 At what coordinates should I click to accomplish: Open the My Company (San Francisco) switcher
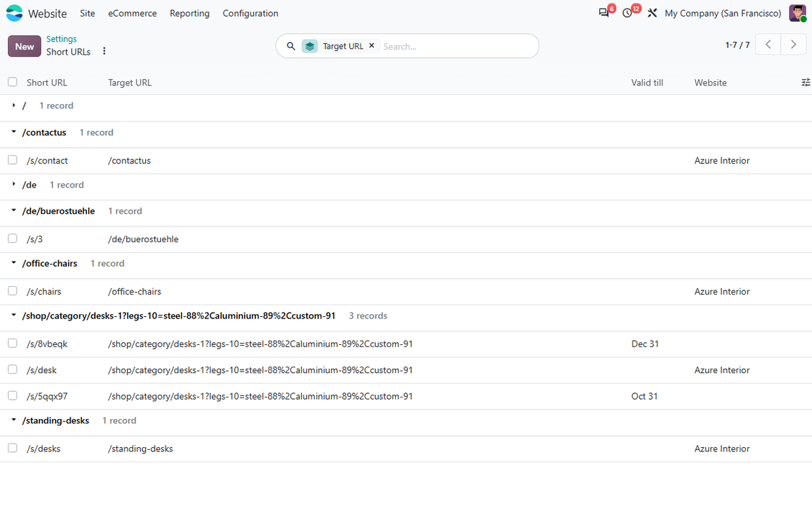[723, 14]
